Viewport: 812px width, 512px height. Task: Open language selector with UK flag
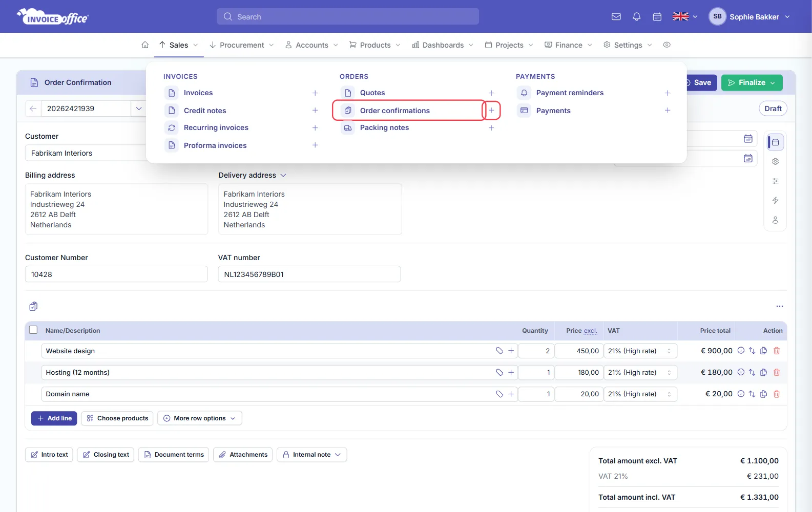tap(685, 17)
